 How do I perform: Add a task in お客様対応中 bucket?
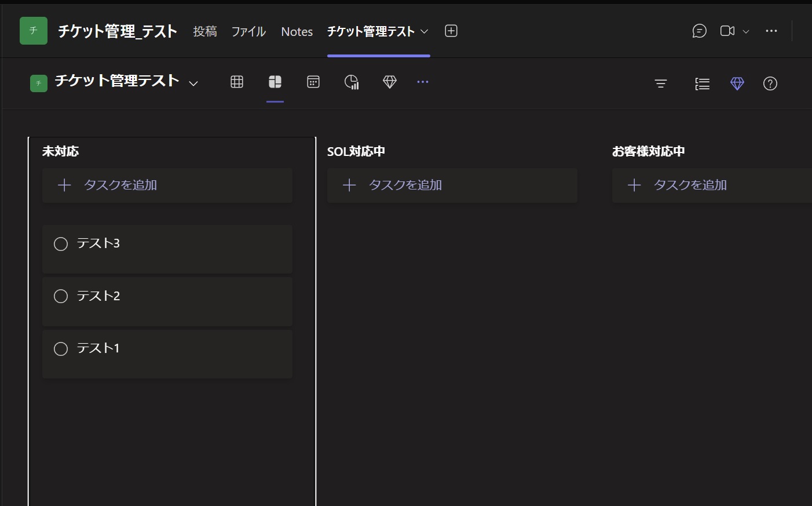tap(712, 185)
